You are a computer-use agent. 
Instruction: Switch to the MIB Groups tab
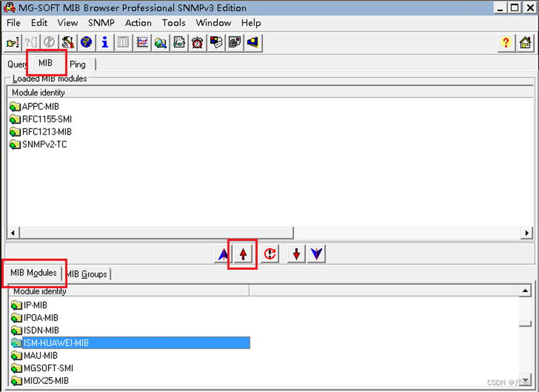coord(87,274)
